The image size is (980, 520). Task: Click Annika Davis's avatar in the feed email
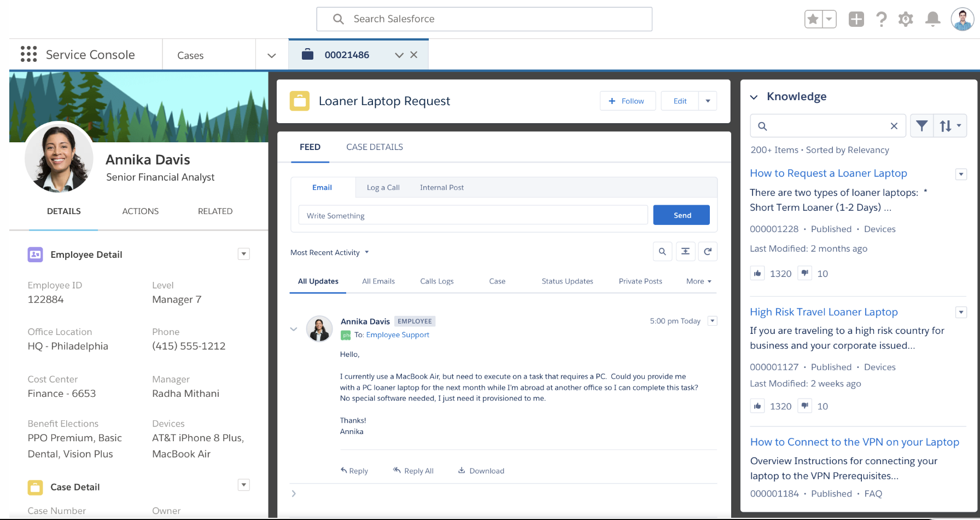click(319, 329)
